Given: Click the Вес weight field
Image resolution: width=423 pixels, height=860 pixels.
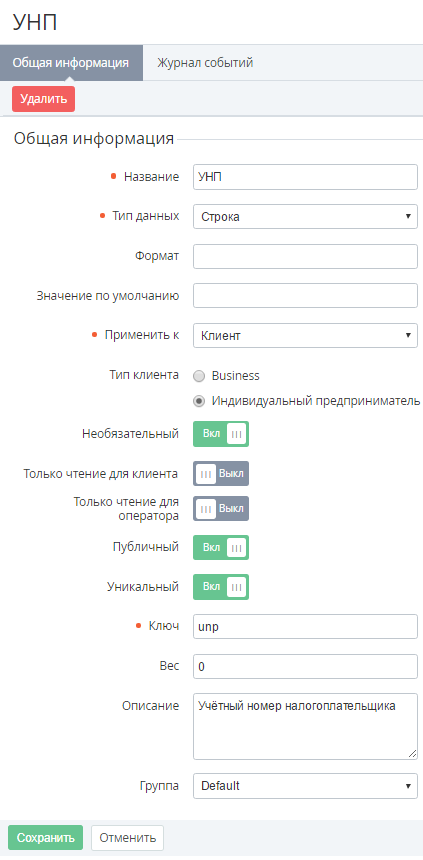Looking at the screenshot, I should (x=305, y=666).
